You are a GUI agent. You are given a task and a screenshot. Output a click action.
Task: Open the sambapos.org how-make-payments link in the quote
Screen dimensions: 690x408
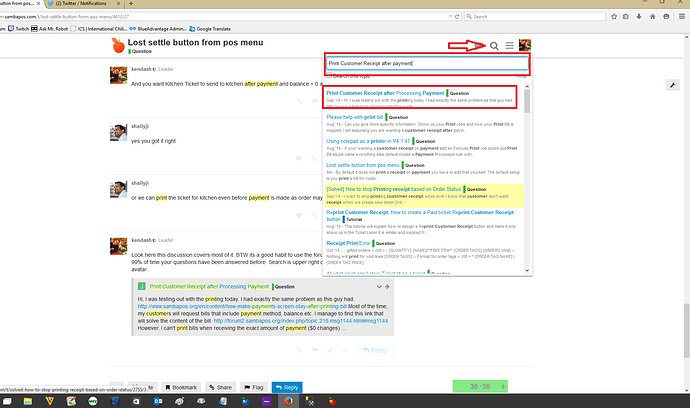point(242,306)
